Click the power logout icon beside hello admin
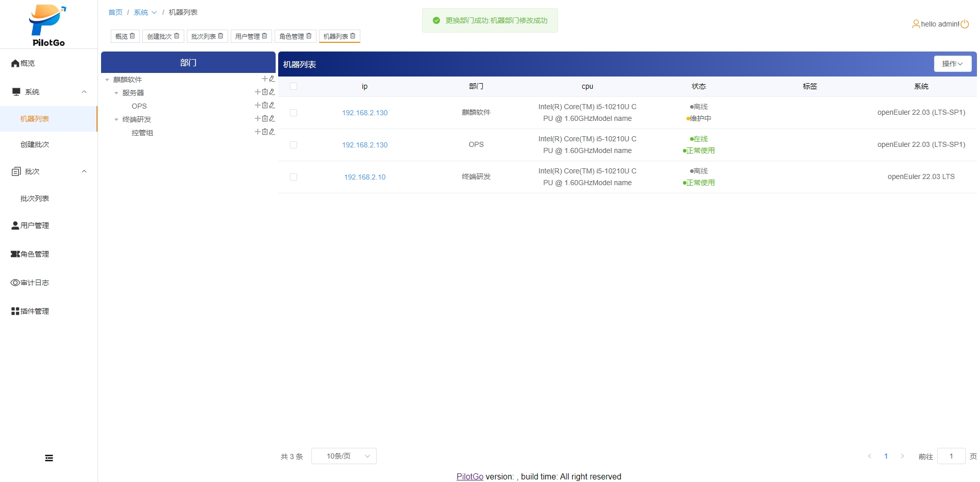This screenshot has height=482, width=980. tap(965, 24)
